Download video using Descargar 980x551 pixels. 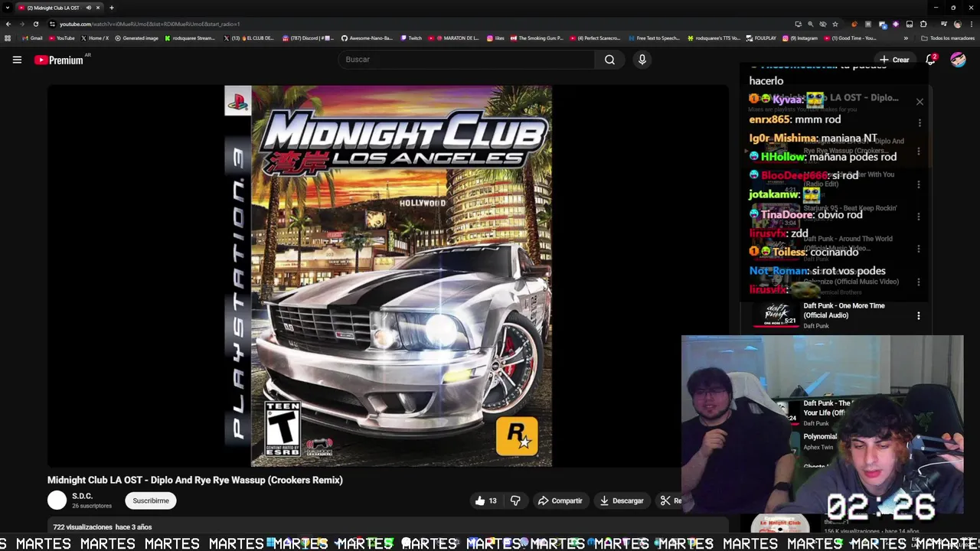tap(621, 500)
